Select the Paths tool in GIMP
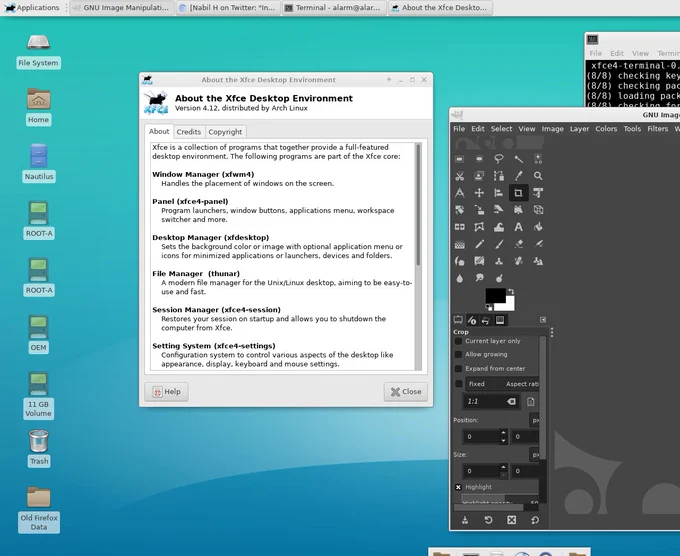This screenshot has height=556, width=680. tap(499, 176)
